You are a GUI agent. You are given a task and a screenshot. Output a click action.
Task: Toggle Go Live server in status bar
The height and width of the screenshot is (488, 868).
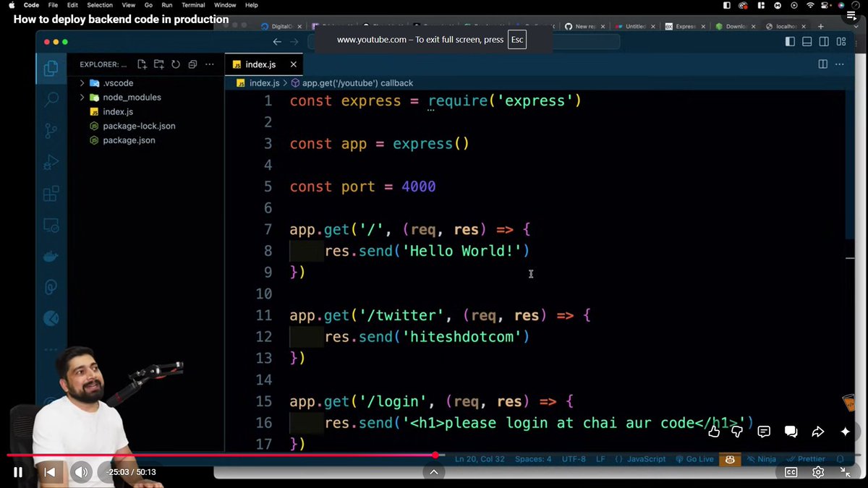pos(694,459)
